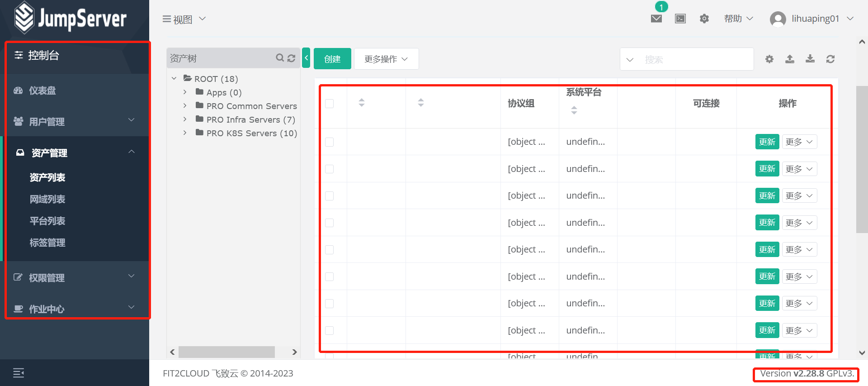Refresh the asset tree
Screen dimensions: 868x386
click(292, 58)
